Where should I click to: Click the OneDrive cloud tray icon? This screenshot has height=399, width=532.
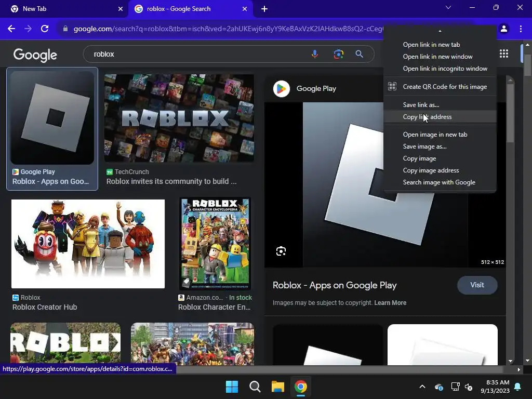[438, 387]
